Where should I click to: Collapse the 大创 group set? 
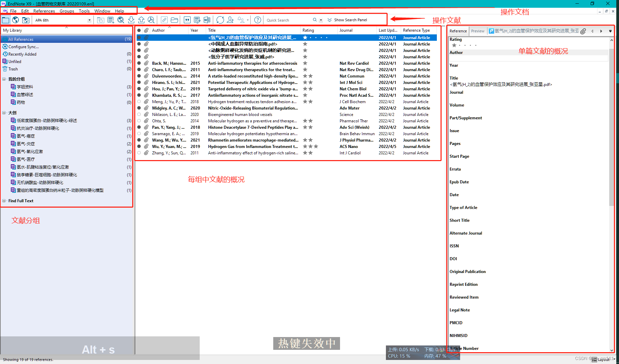coord(4,113)
